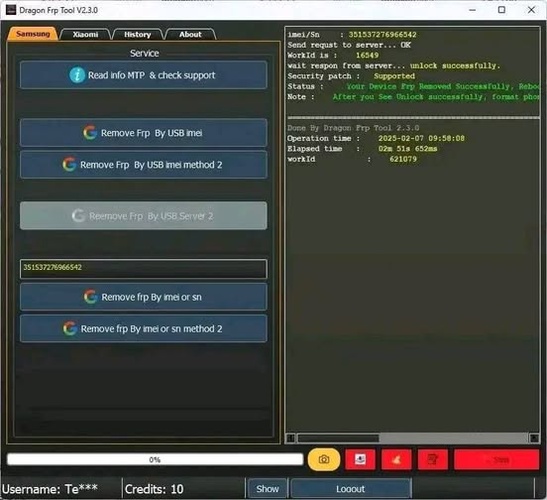Viewport: 547px width, 500px height.
Task: Click the log's horizontal scrollbar thumb
Action: coord(338,438)
